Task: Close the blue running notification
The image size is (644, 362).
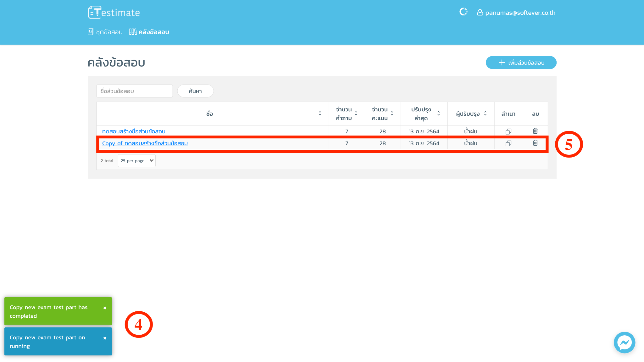Action: click(105, 338)
